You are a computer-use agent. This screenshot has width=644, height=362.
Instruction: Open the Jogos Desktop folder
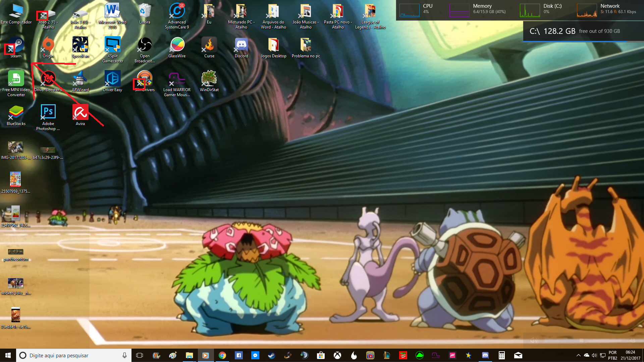point(273,48)
